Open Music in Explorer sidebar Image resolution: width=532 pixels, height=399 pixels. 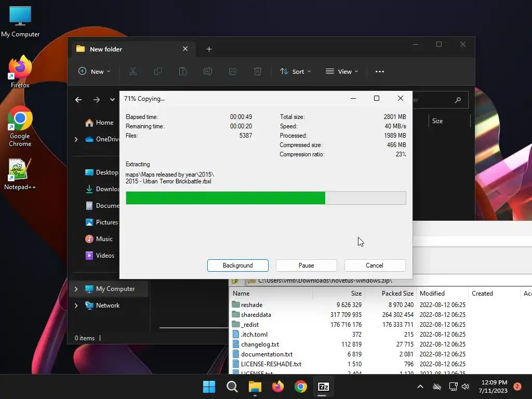99,239
